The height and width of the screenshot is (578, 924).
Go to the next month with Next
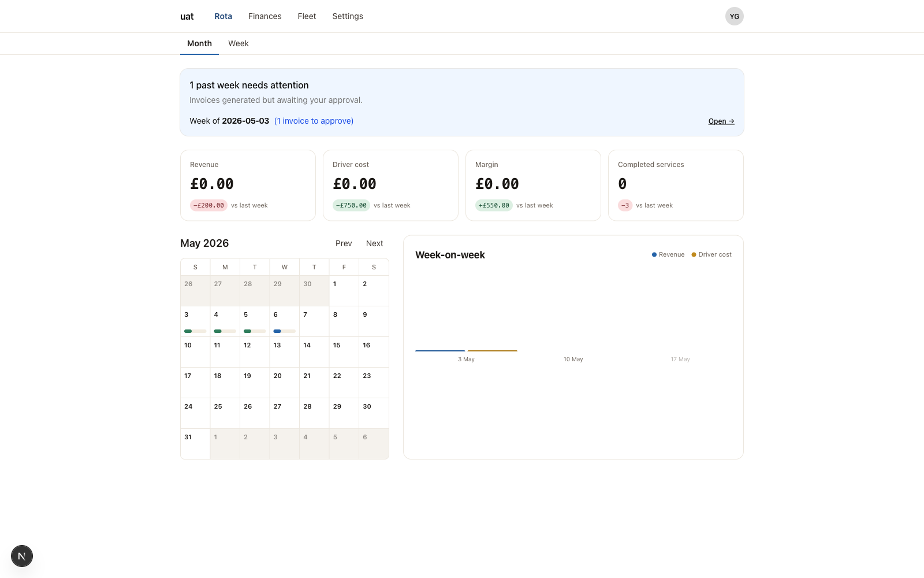[374, 243]
